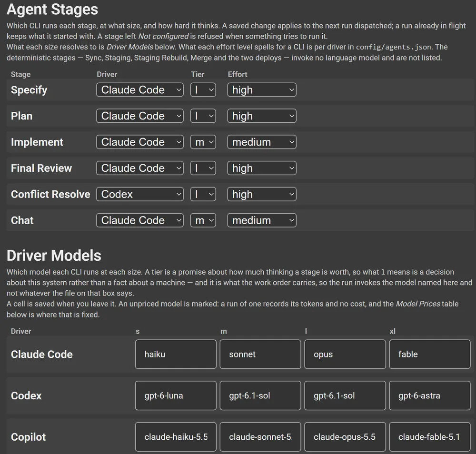Click the Codex driver row label
The image size is (476, 454).
coord(26,395)
